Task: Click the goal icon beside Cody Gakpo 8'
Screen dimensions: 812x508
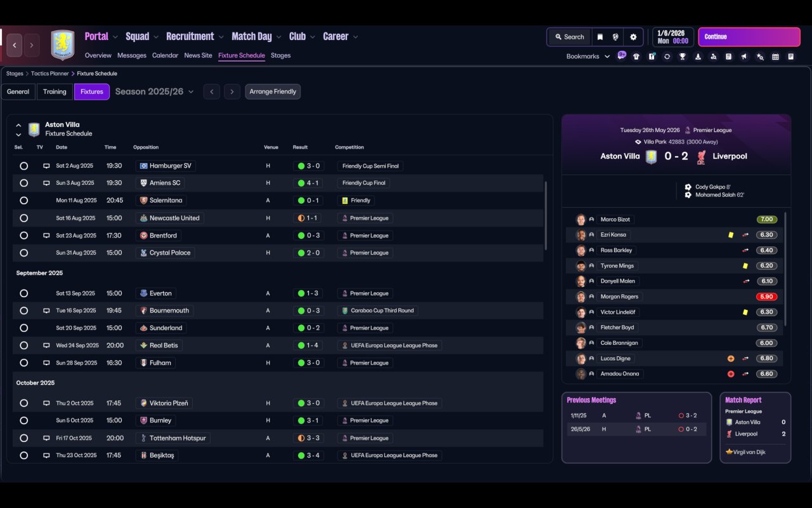Action: pyautogui.click(x=688, y=187)
